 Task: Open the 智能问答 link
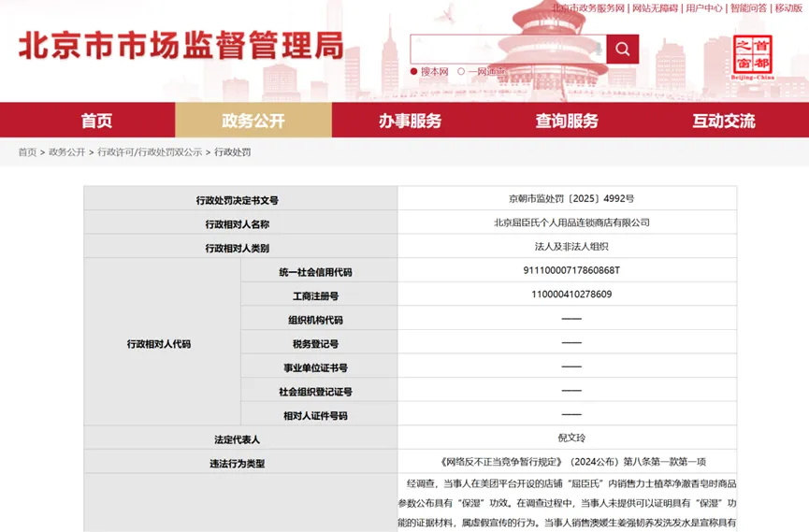point(748,8)
